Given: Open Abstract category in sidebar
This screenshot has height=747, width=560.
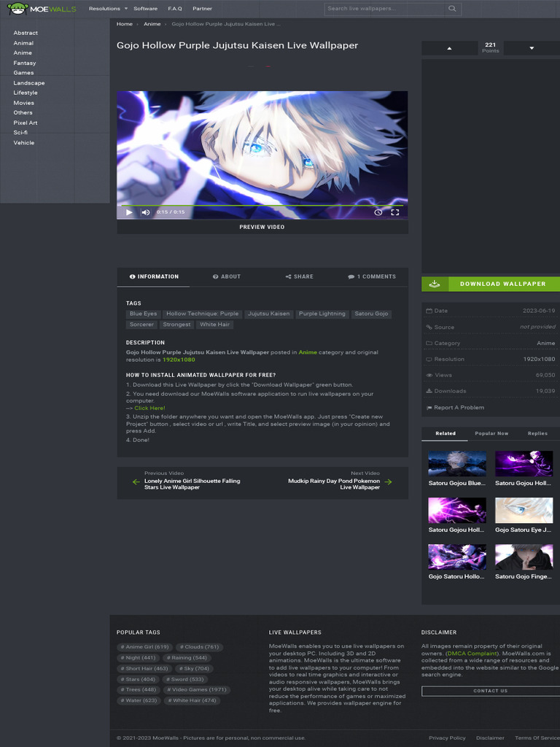Looking at the screenshot, I should (26, 33).
